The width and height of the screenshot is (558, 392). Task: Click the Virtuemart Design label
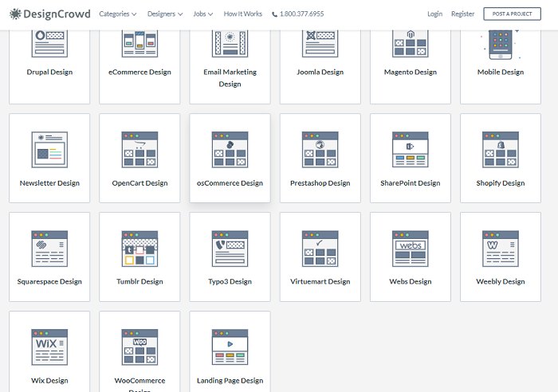(320, 281)
